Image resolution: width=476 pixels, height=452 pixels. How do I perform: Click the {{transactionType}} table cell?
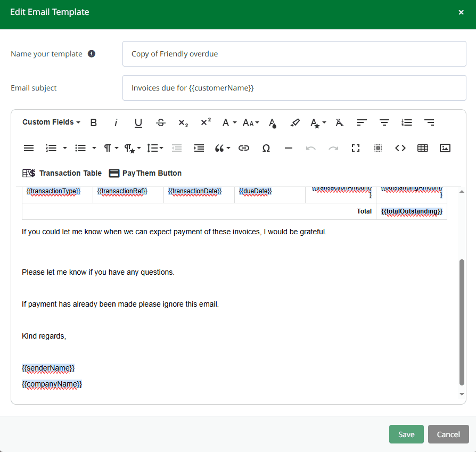coord(58,194)
